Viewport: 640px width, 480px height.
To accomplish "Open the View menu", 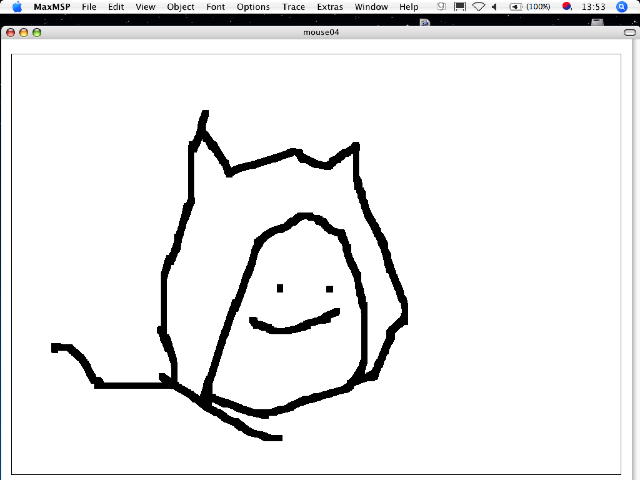I will point(145,7).
